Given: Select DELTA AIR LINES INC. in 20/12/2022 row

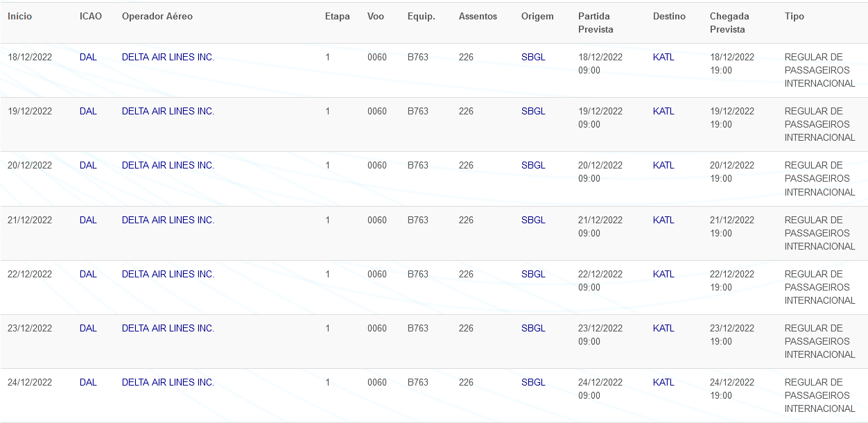Looking at the screenshot, I should click(x=168, y=165).
